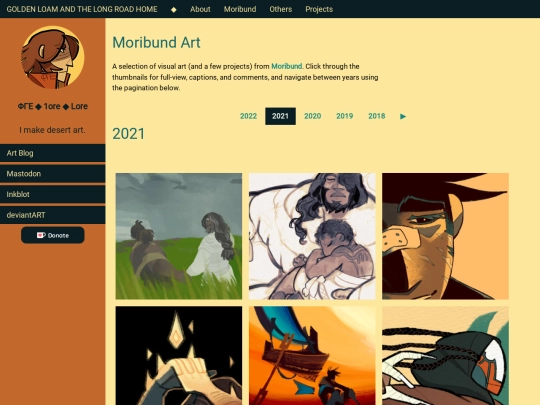Open the round profile avatar portrait

[x=53, y=57]
